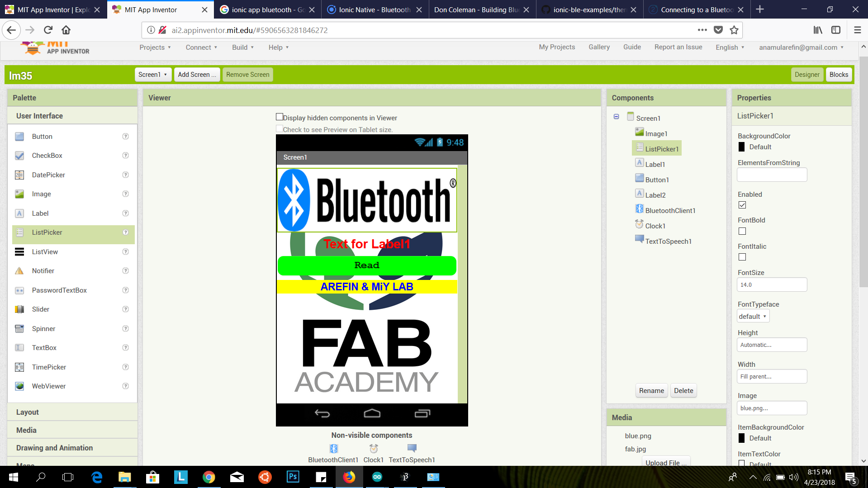The width and height of the screenshot is (868, 488).
Task: Edit the FontSize value field
Action: pyautogui.click(x=772, y=284)
